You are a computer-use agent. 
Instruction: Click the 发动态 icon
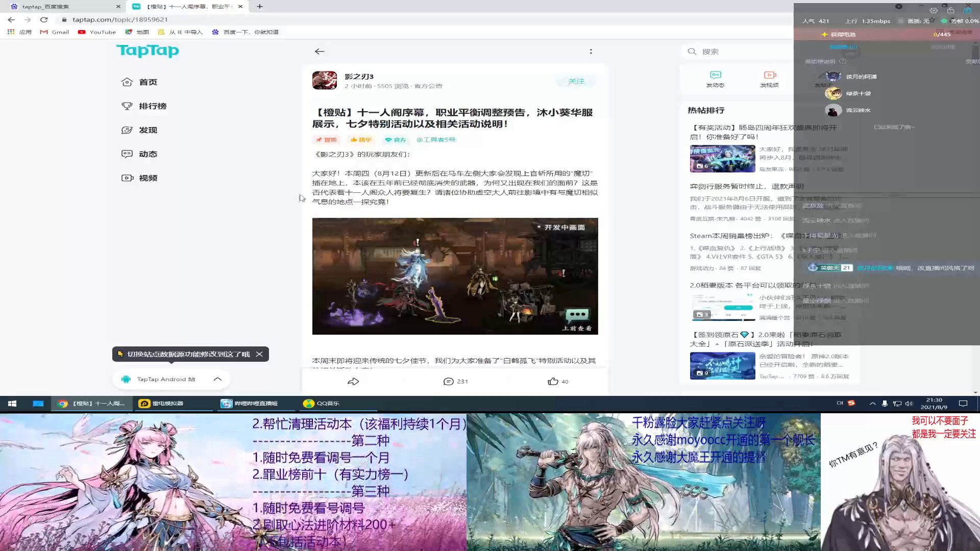[715, 79]
